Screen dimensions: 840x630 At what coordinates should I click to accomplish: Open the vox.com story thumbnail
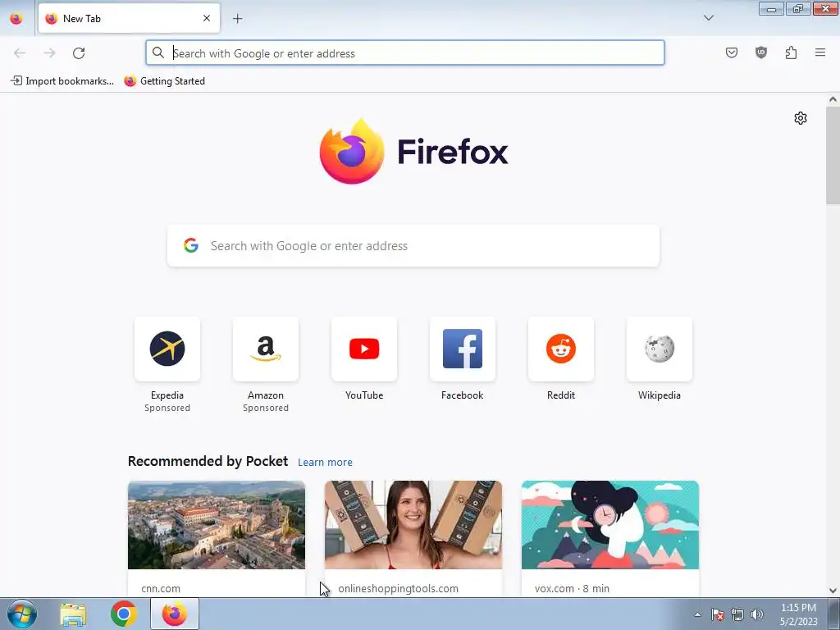click(610, 525)
